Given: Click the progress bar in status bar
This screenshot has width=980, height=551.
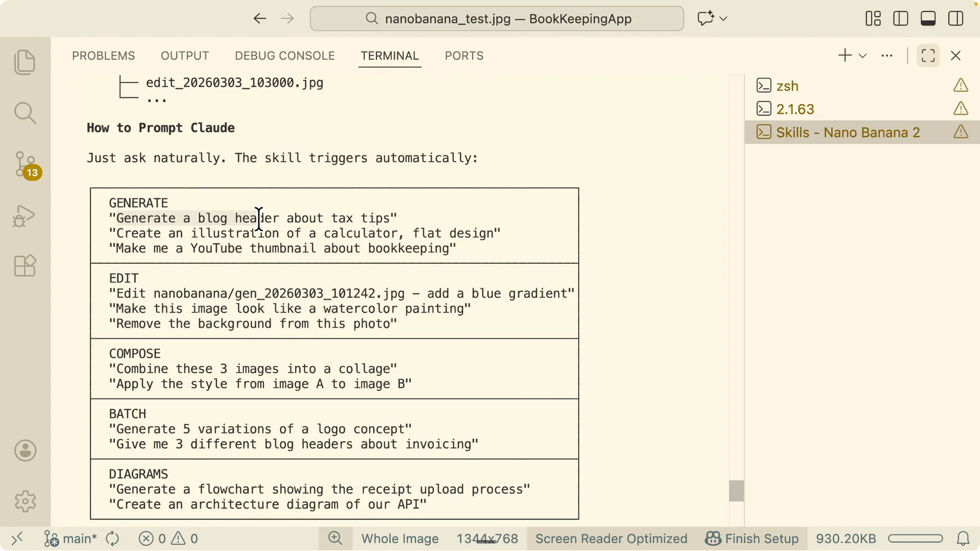Looking at the screenshot, I should [915, 538].
